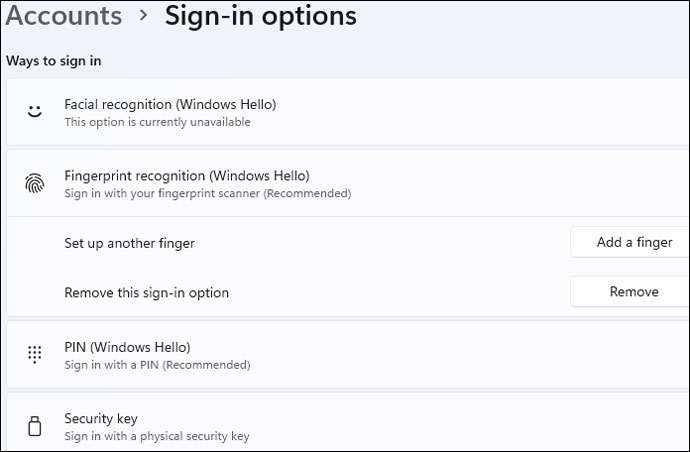The image size is (690, 452).
Task: Click the fingerprint scanner icon
Action: tap(35, 184)
